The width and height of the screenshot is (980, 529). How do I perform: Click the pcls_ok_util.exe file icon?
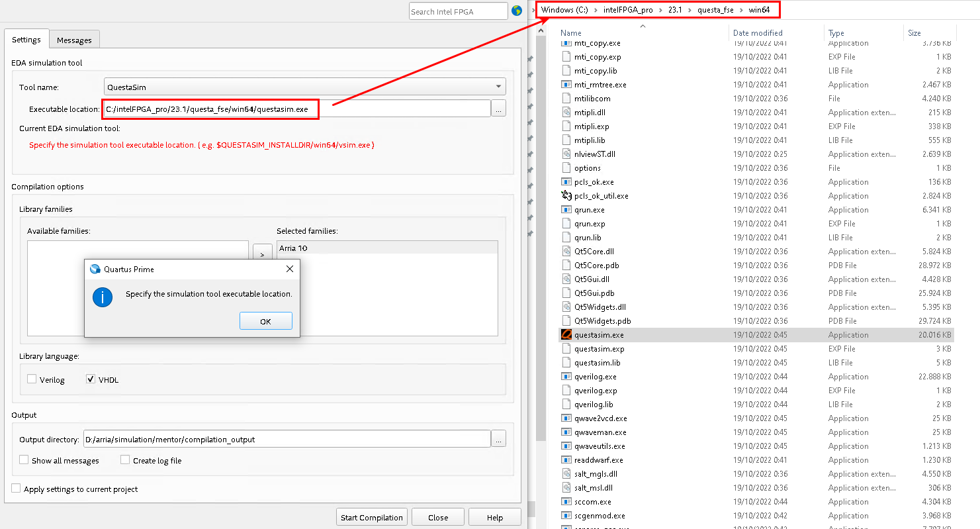[x=566, y=196]
